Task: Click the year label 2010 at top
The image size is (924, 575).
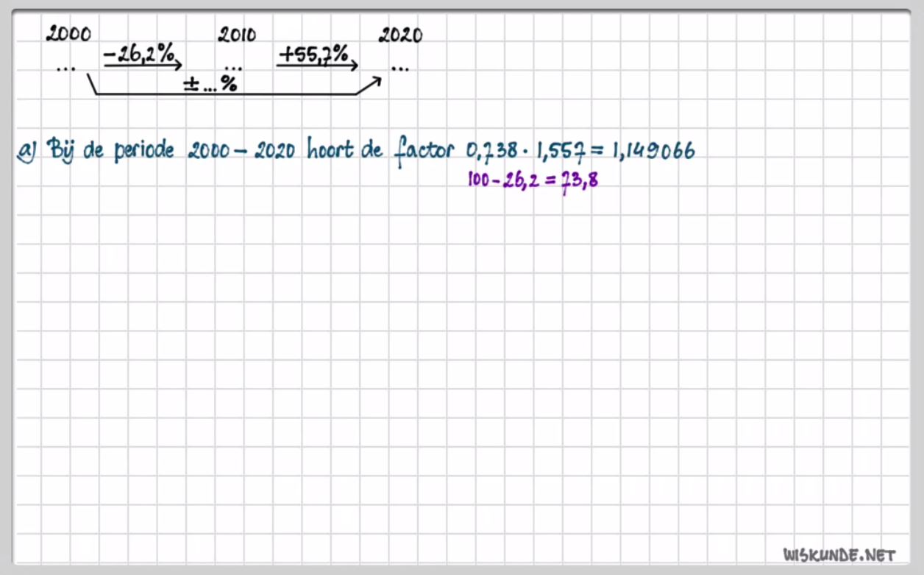Action: [x=237, y=35]
